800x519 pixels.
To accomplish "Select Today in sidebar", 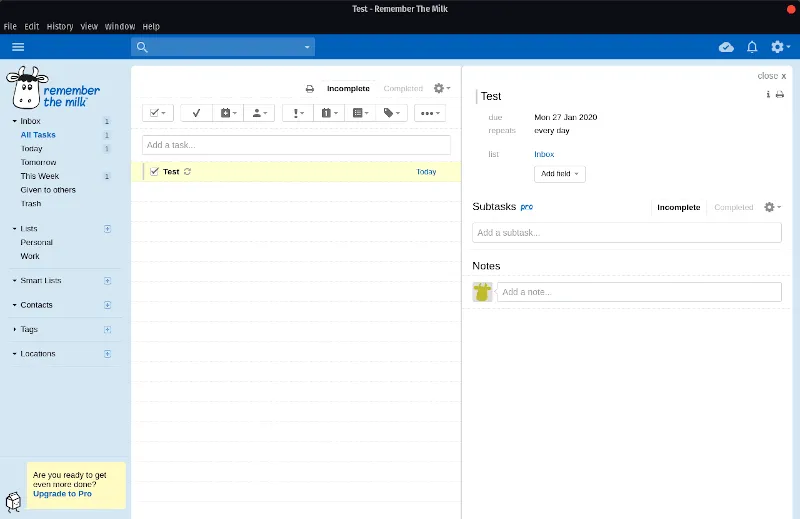I will pos(32,149).
